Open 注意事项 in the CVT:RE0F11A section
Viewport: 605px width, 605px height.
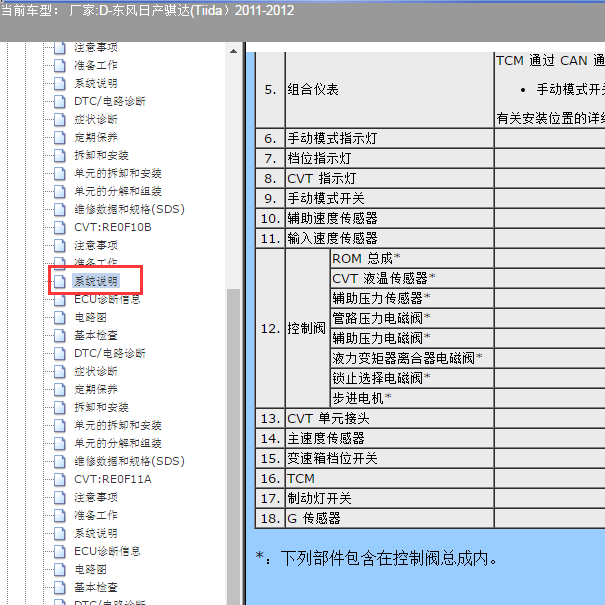96,497
